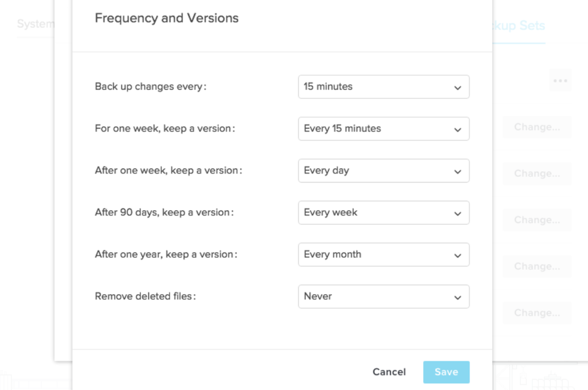Image resolution: width=588 pixels, height=390 pixels.
Task: Cancel the Frequency and Versions dialog
Action: pos(389,372)
